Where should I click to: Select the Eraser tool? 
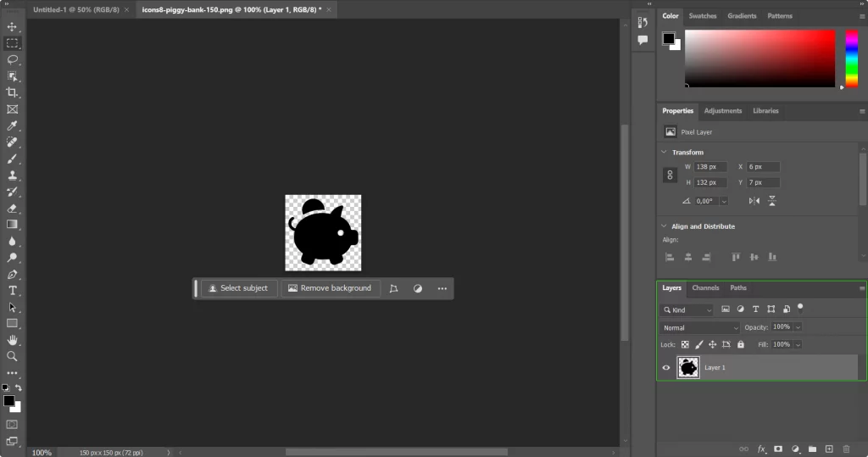click(x=12, y=209)
